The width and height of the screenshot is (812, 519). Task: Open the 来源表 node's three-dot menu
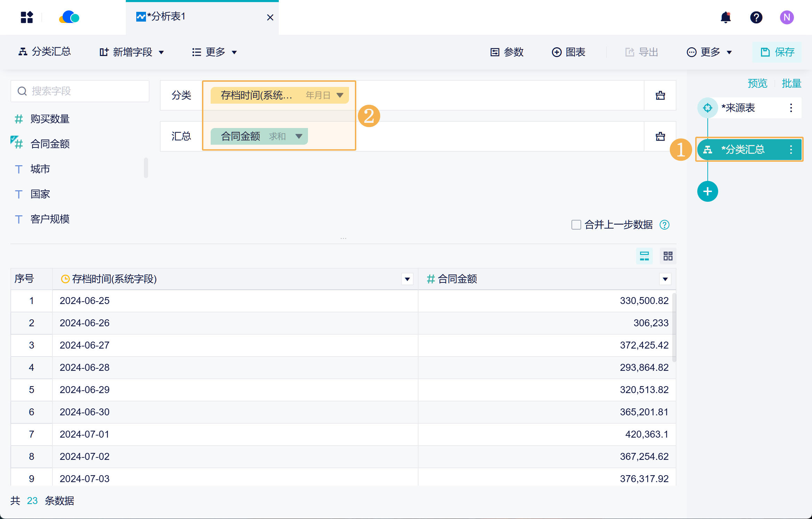791,108
